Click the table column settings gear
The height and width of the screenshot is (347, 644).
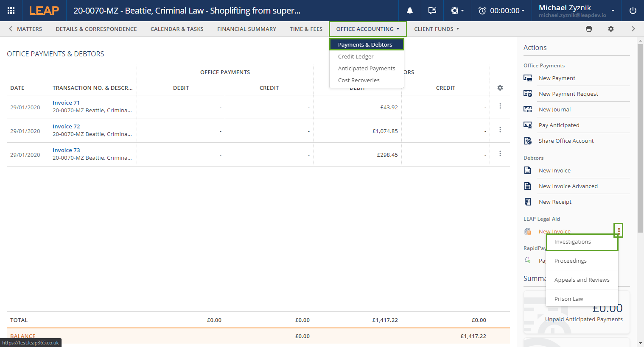pyautogui.click(x=500, y=88)
